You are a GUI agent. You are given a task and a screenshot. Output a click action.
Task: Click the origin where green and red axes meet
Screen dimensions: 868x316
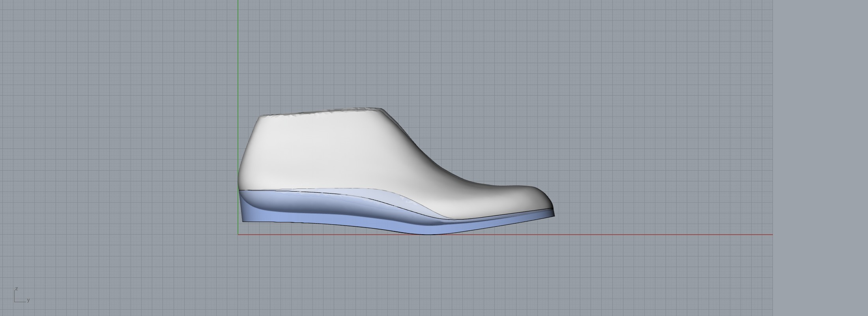pyautogui.click(x=238, y=235)
